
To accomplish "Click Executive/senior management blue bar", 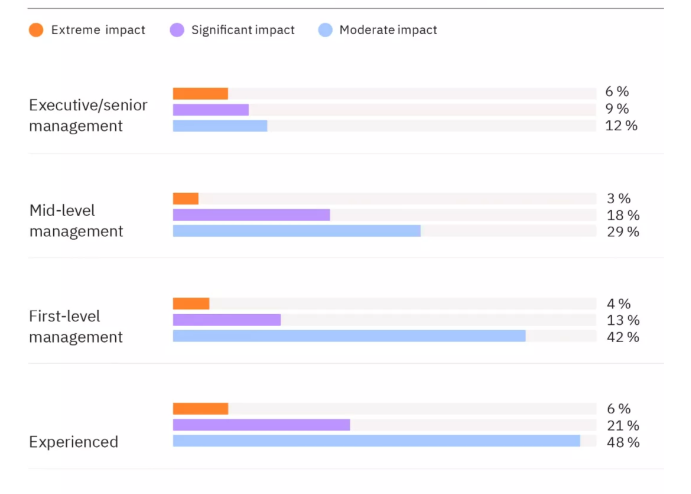I will coord(220,126).
